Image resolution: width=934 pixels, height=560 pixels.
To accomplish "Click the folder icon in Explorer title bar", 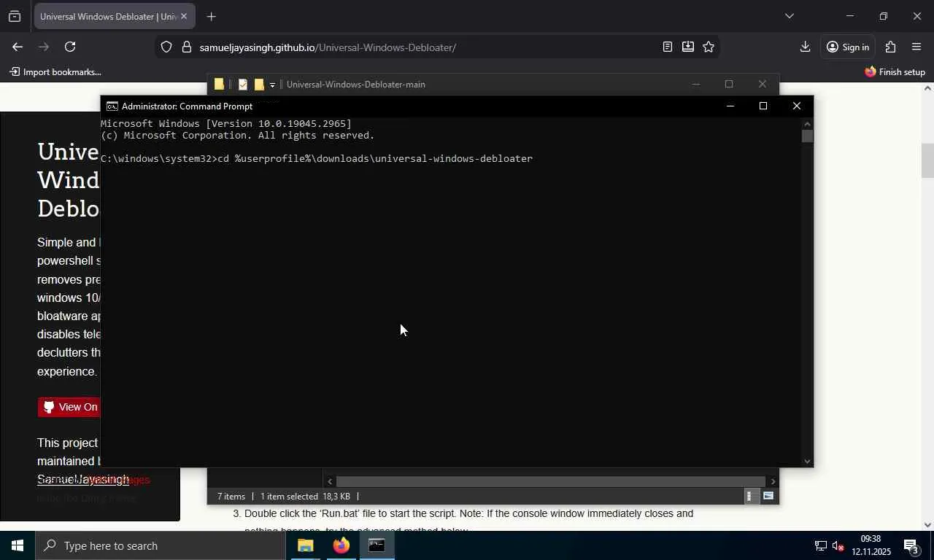I will pos(219,85).
